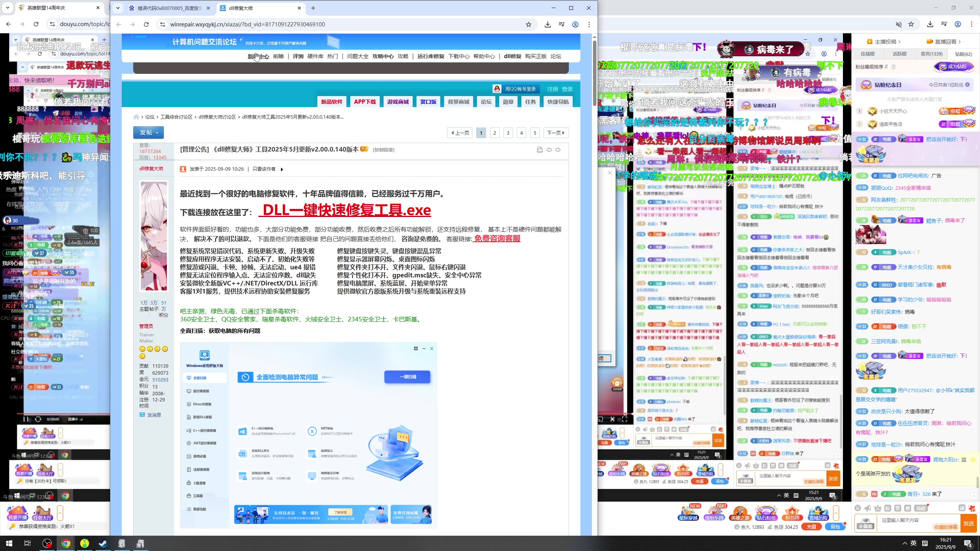Click the 充值 recharge button
Viewport: 980px width, 551px height.
coord(811,527)
